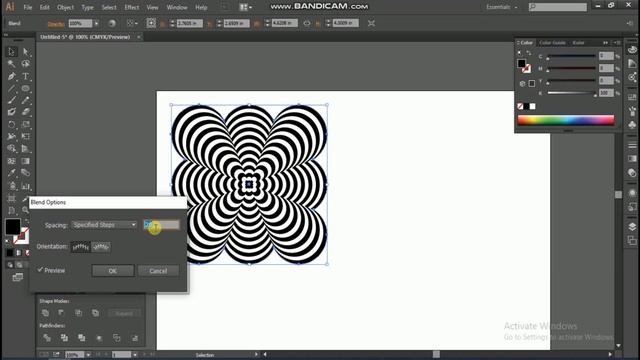
Task: Open the artboard navigation dropdown
Action: coord(135,355)
